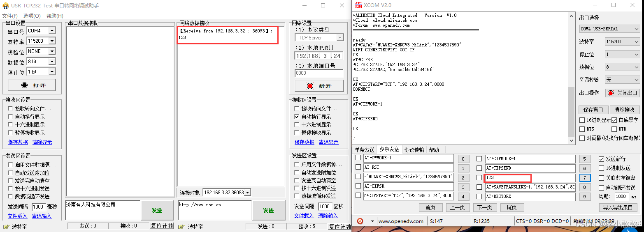Click send button 9 for AT+RESTORE
The height and width of the screenshot is (232, 644).
click(585, 197)
